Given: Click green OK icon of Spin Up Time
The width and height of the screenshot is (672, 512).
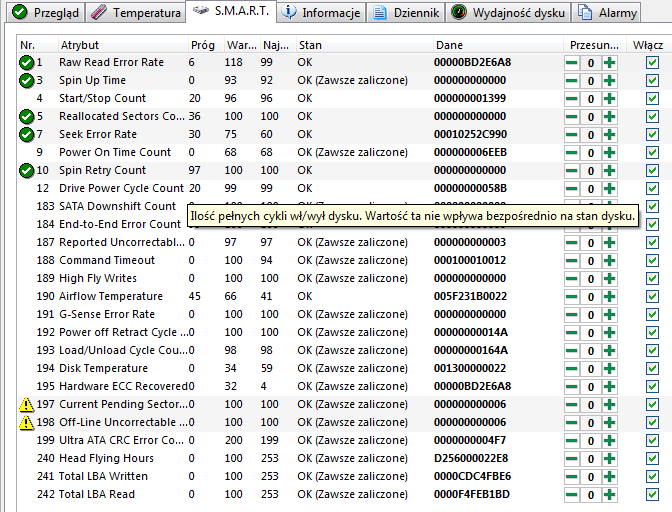Looking at the screenshot, I should (x=27, y=81).
